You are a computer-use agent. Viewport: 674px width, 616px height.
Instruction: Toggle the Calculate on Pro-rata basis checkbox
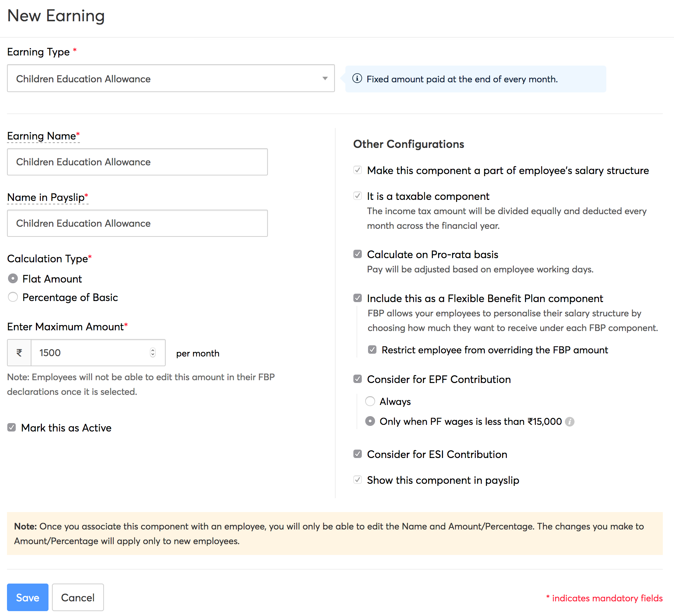(357, 254)
